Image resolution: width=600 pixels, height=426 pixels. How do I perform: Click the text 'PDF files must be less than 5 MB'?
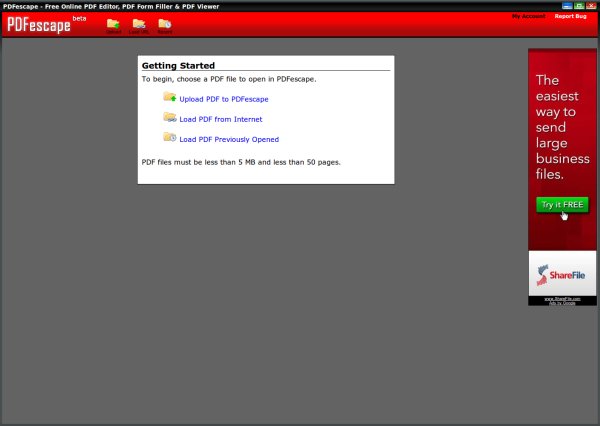coord(199,162)
